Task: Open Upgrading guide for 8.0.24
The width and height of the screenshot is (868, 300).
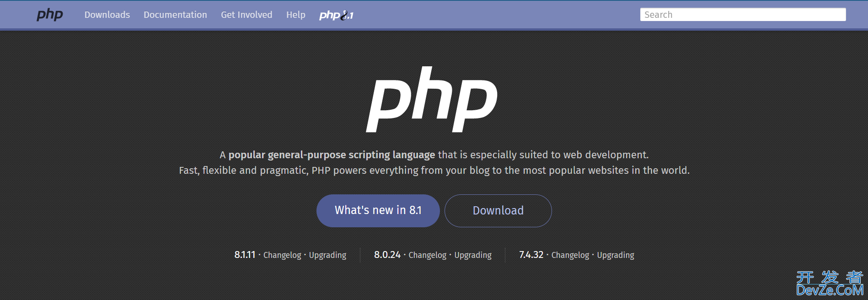Action: pyautogui.click(x=473, y=255)
